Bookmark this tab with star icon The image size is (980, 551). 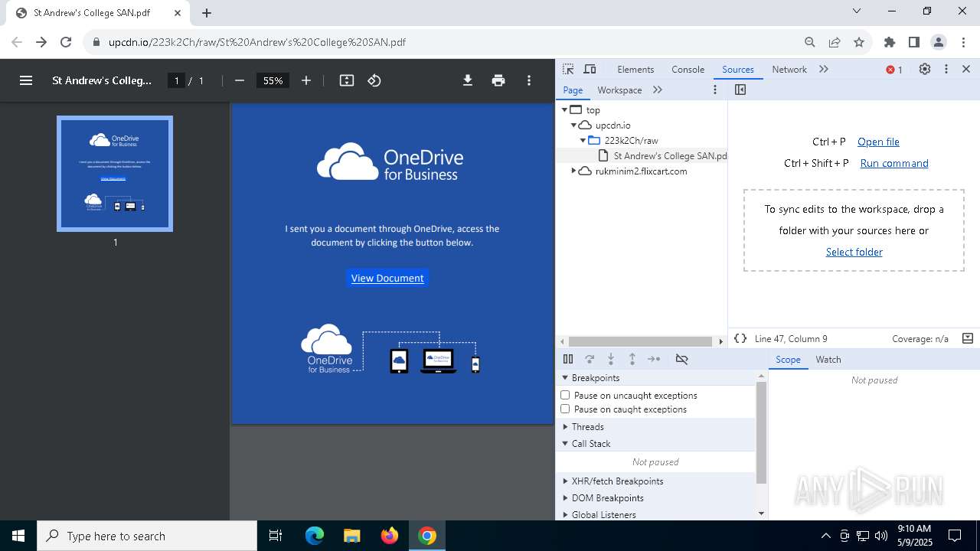tap(859, 42)
